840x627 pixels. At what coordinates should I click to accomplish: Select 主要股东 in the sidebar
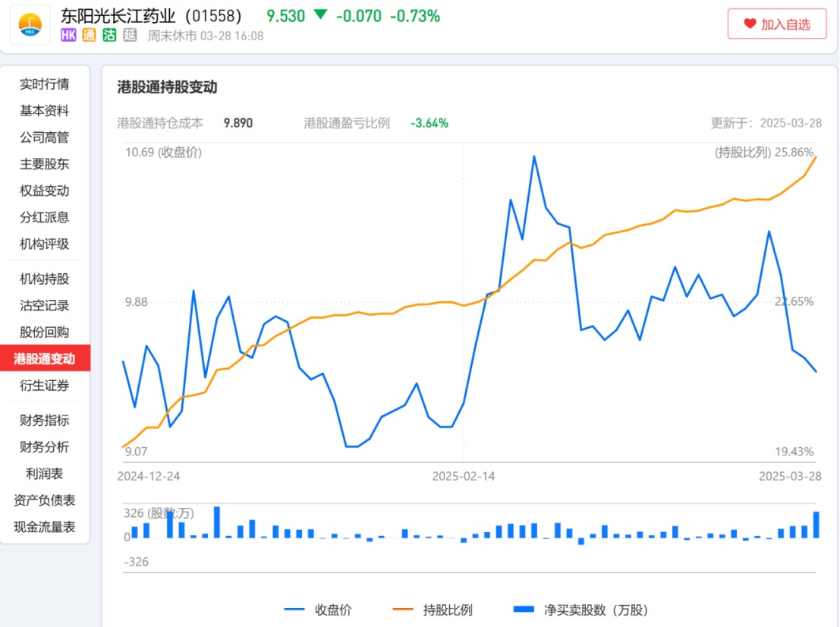[x=45, y=164]
